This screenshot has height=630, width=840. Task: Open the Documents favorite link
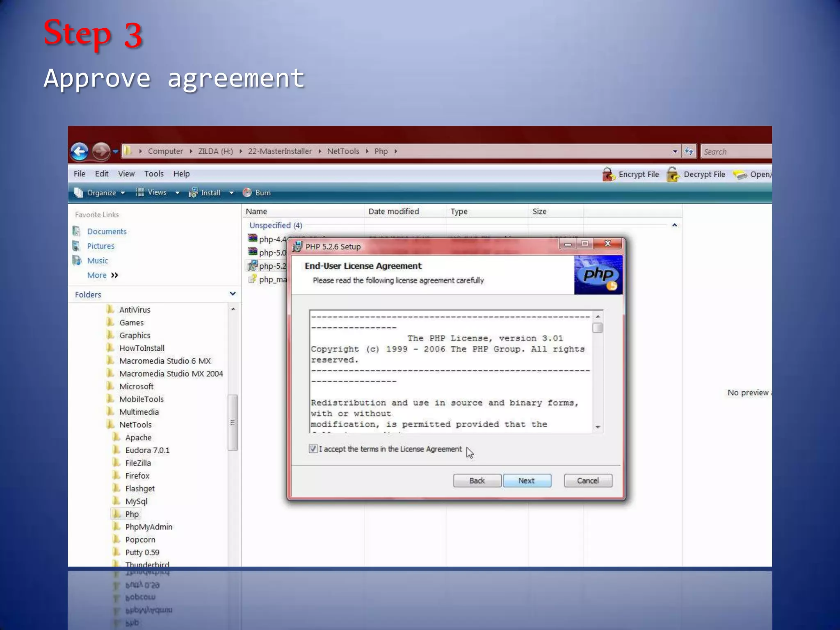tap(107, 231)
